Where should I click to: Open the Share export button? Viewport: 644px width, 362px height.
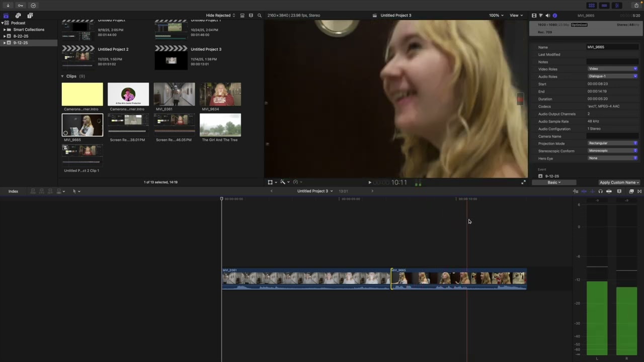pos(636,6)
